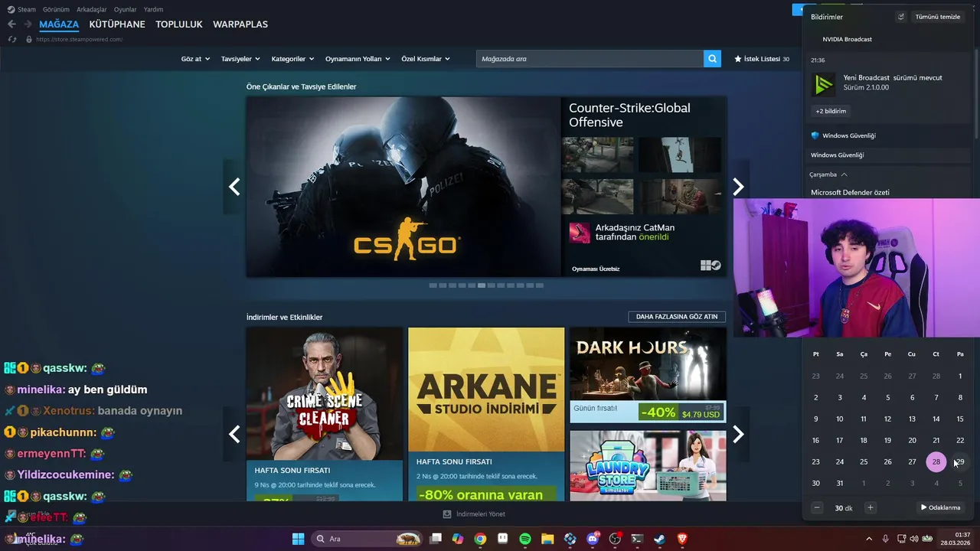Click Tümünü temizle to clear notifications

pyautogui.click(x=938, y=17)
